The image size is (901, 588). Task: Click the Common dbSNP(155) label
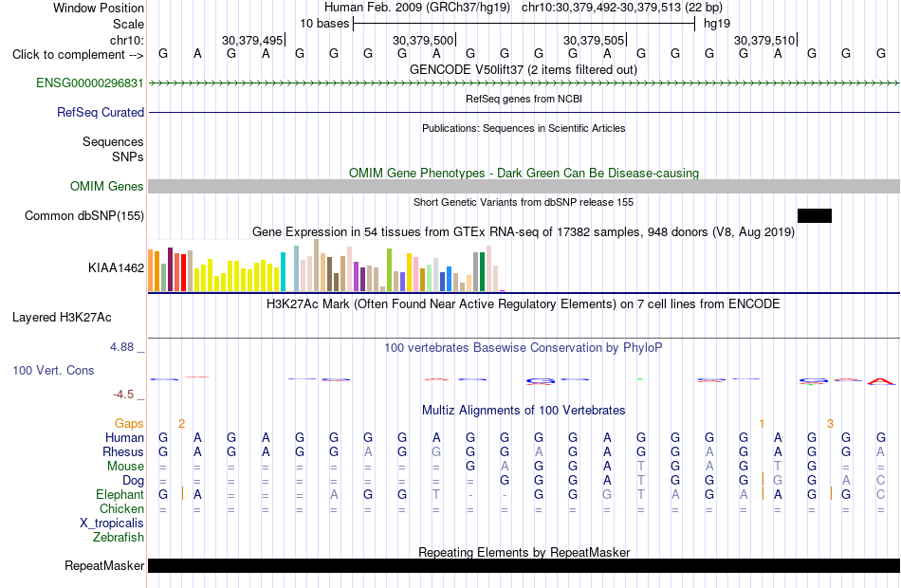click(83, 215)
